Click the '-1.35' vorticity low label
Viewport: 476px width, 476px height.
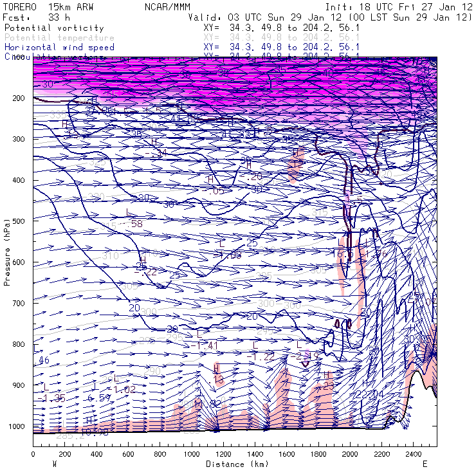[51, 398]
